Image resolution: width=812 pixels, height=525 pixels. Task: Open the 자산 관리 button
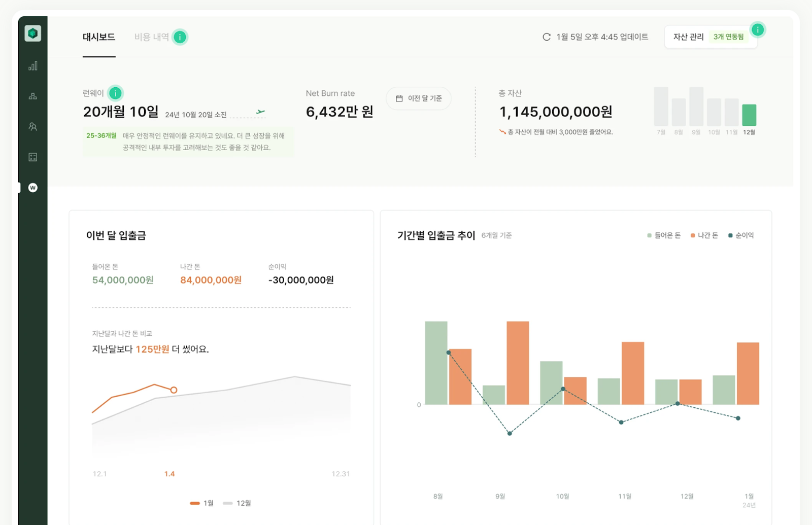(x=710, y=37)
